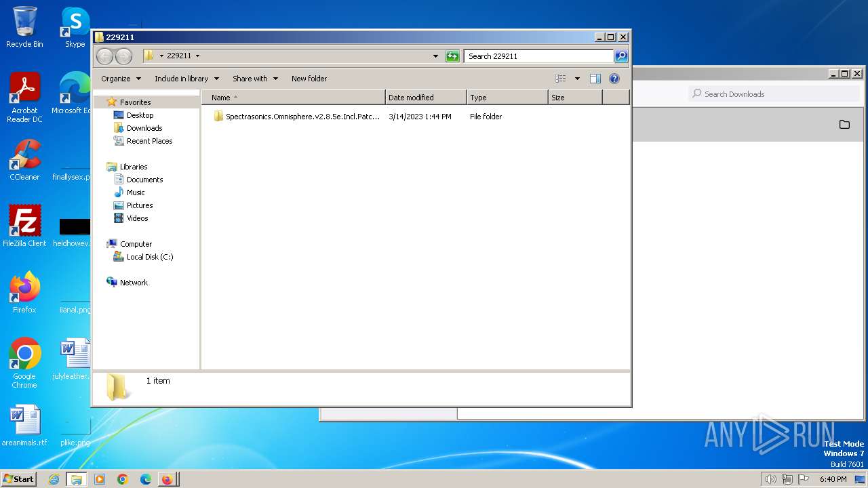Image resolution: width=868 pixels, height=488 pixels.
Task: Switch to File Explorer taskbar button
Action: click(x=77, y=479)
